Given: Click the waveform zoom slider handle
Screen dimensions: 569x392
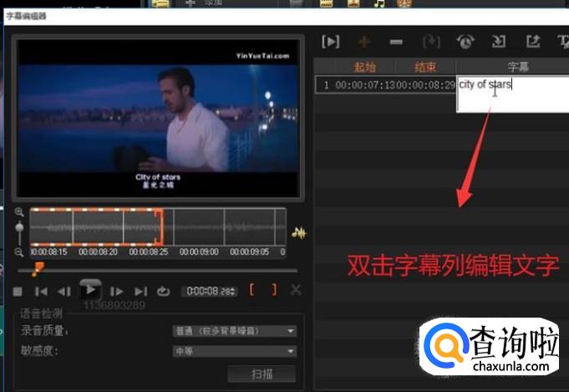Looking at the screenshot, I should tap(19, 227).
